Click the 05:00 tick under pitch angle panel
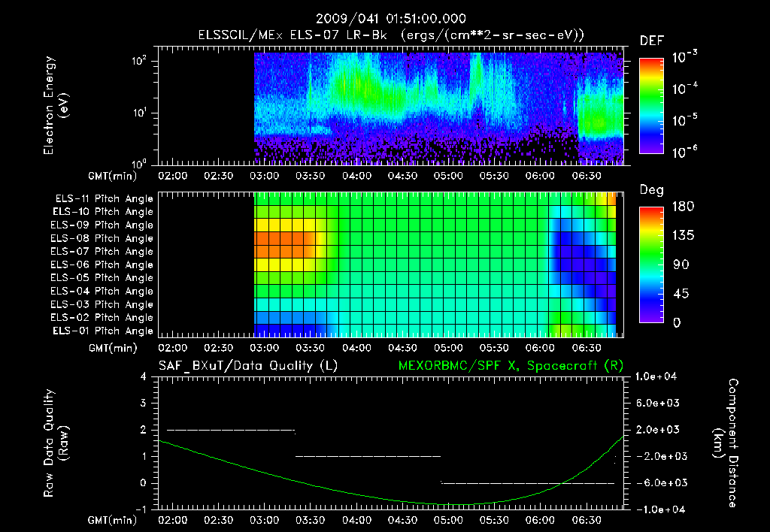Screen dimensions: 770x532 448,348
